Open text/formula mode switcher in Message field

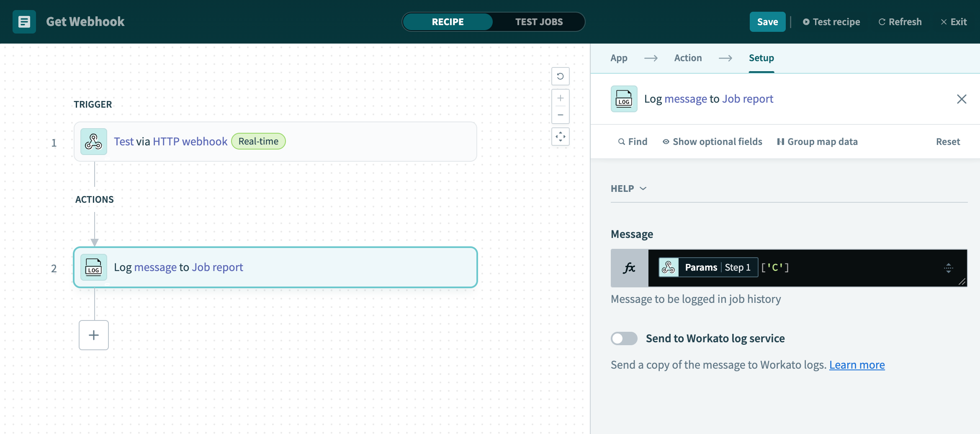coord(948,268)
